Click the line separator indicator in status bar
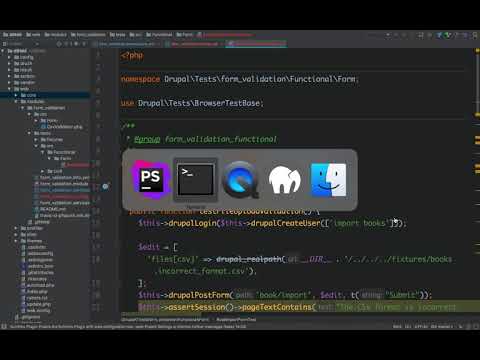480x360 pixels. (408, 326)
